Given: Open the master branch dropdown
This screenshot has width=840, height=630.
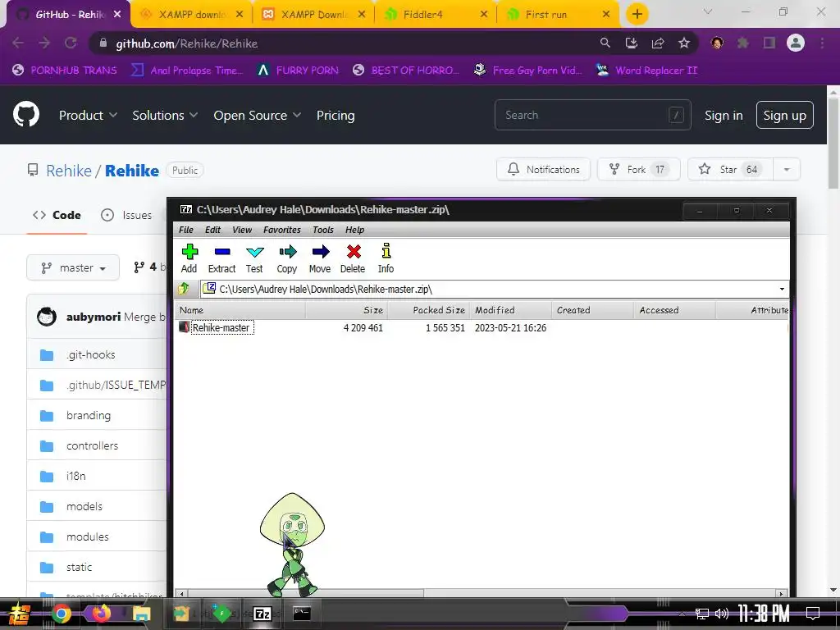Looking at the screenshot, I should (x=73, y=267).
